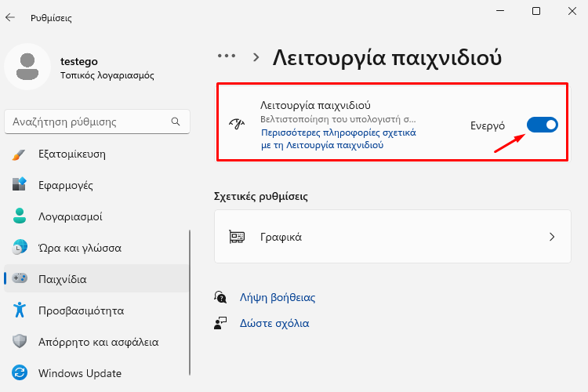588x392 pixels.
Task: Click the Εξατομίκευση paintbrush icon
Action: coord(19,154)
